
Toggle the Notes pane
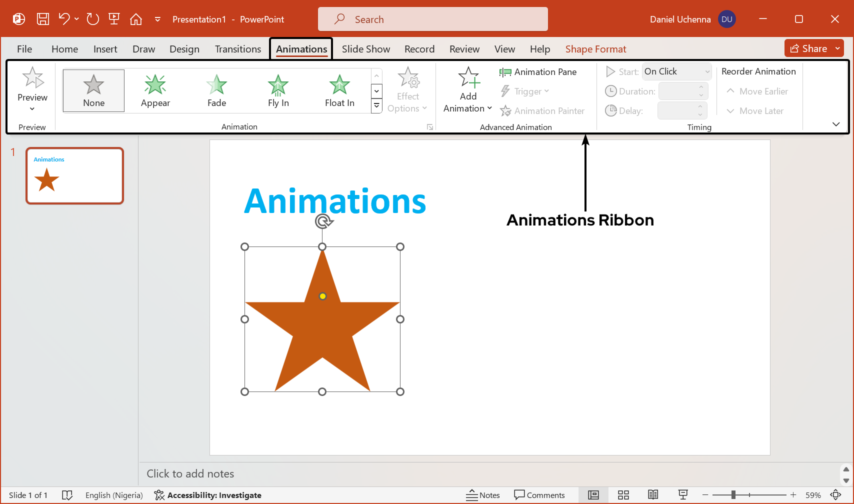tap(483, 495)
